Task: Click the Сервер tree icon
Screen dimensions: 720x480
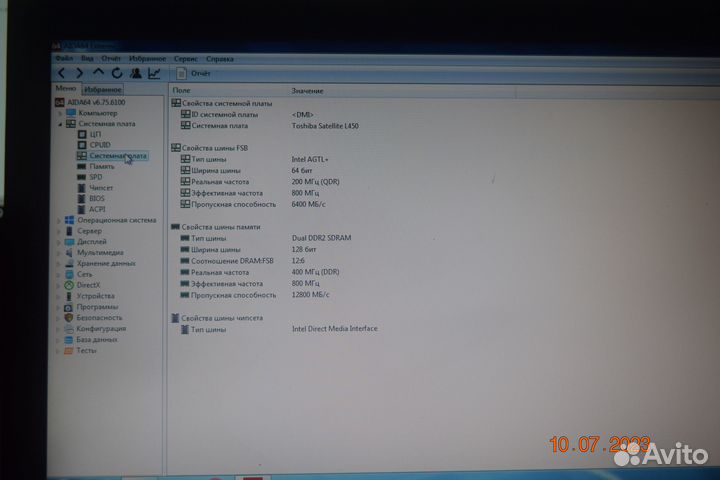Action: pos(69,231)
